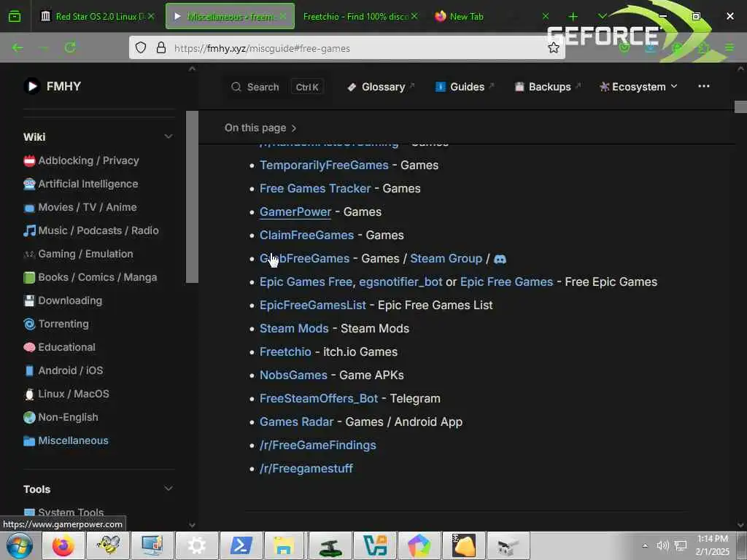
Task: Click the Linux / MacOS penguin icon
Action: (29, 394)
